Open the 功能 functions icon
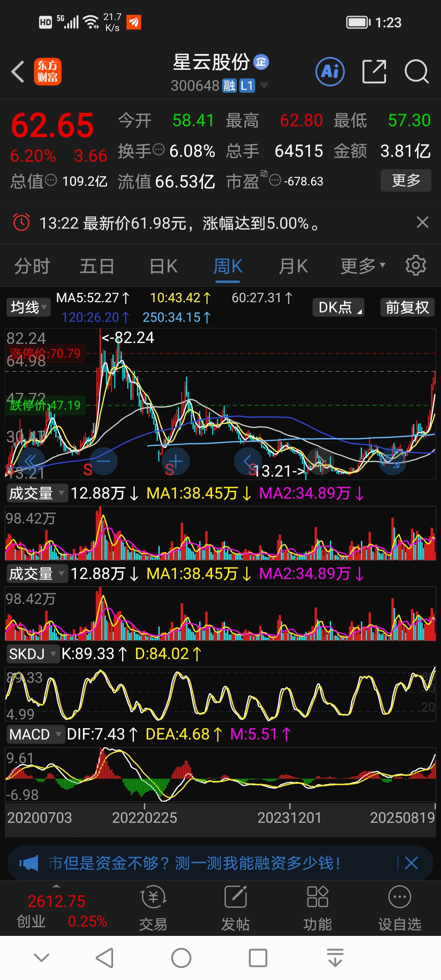441x980 pixels. tap(318, 908)
